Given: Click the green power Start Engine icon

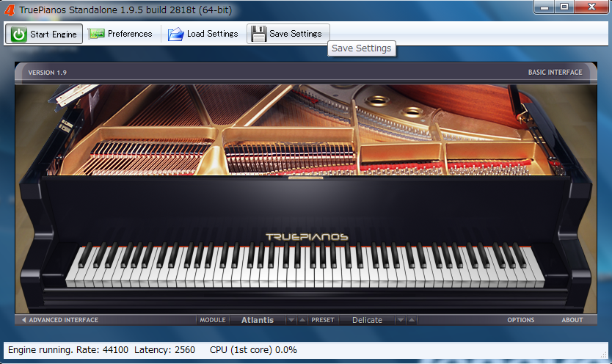Looking at the screenshot, I should coord(19,34).
